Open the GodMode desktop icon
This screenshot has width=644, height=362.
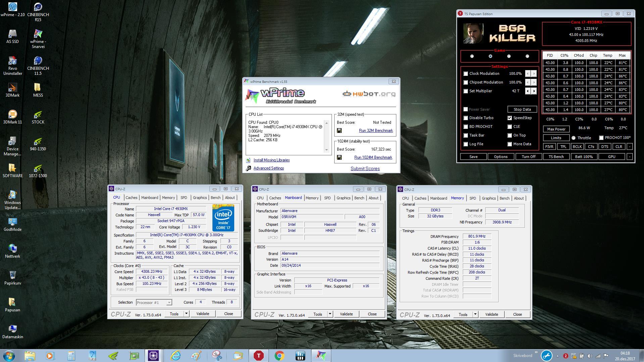pyautogui.click(x=13, y=224)
